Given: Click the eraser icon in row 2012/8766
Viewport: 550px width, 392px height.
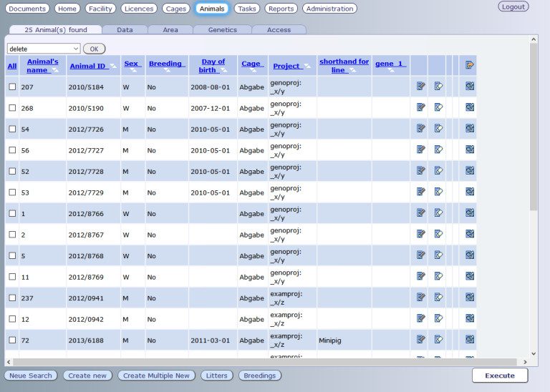Looking at the screenshot, I should (x=438, y=212).
